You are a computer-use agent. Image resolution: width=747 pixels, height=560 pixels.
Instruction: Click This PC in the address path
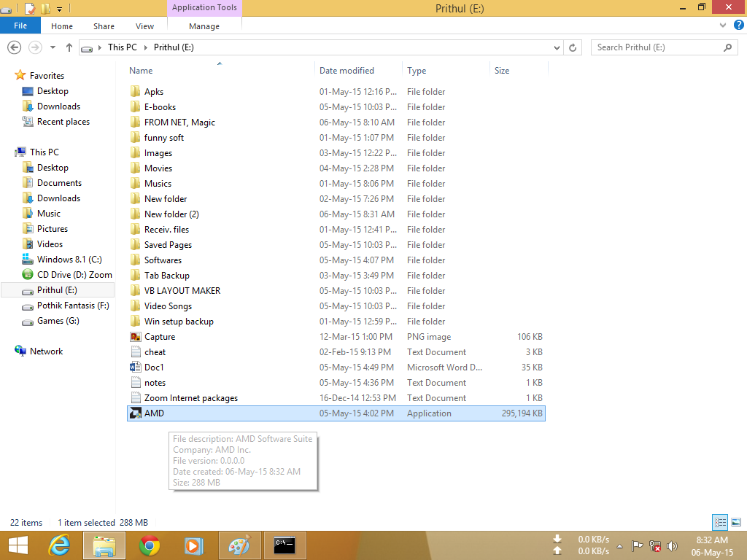(122, 47)
